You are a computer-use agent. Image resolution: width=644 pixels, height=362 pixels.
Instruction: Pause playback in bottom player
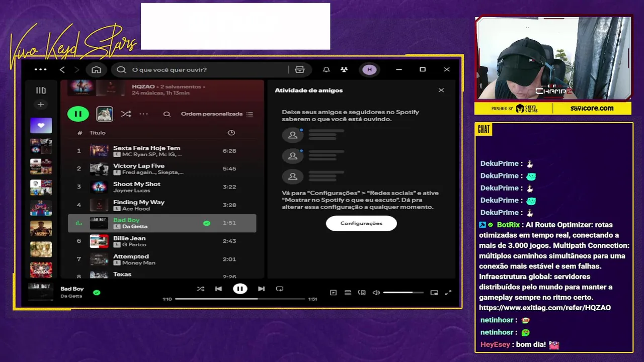[x=240, y=289]
